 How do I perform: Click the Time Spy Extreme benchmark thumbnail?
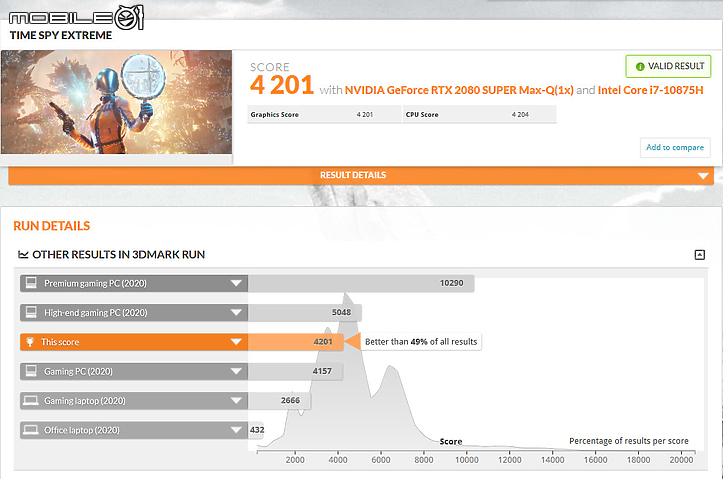(116, 102)
